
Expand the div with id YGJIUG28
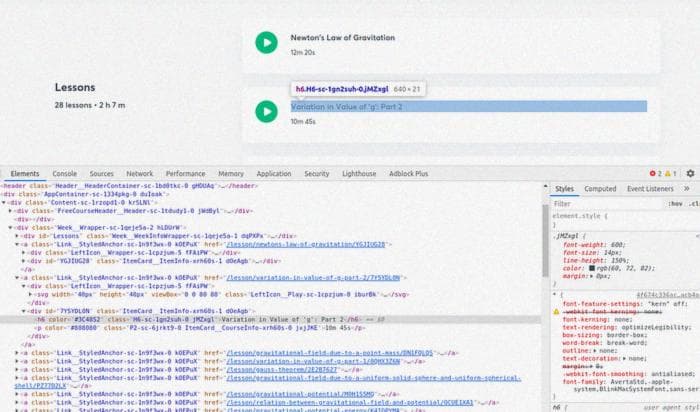point(24,261)
